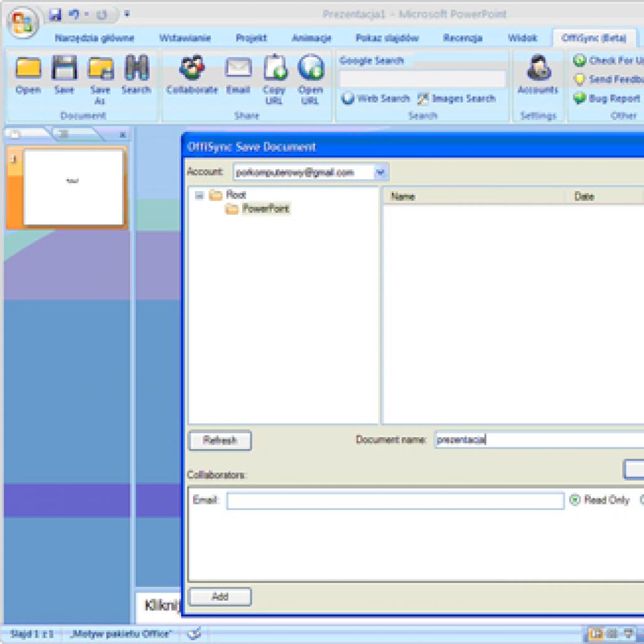Image resolution: width=644 pixels, height=644 pixels.
Task: Click the quick access Save icon
Action: pos(55,15)
